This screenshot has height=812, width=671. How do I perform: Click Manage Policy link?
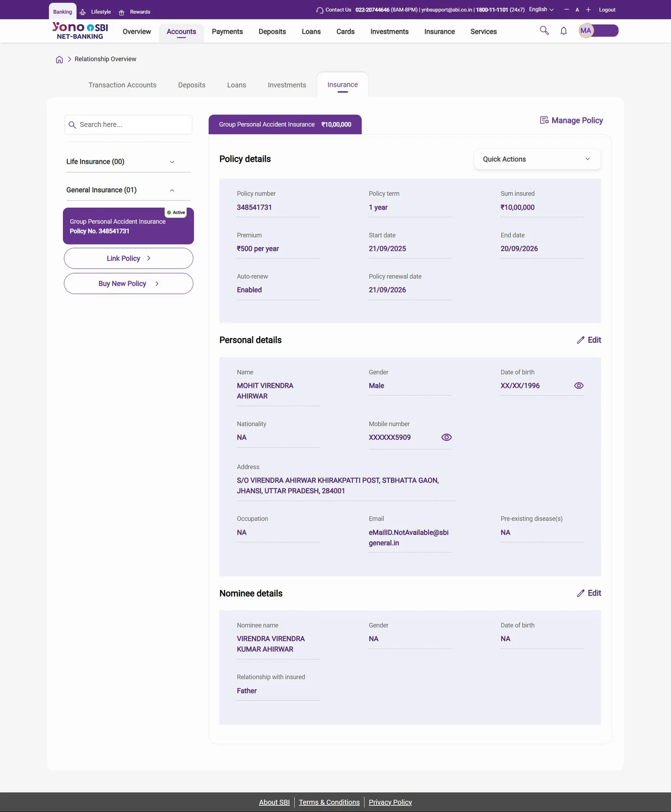[x=571, y=120]
